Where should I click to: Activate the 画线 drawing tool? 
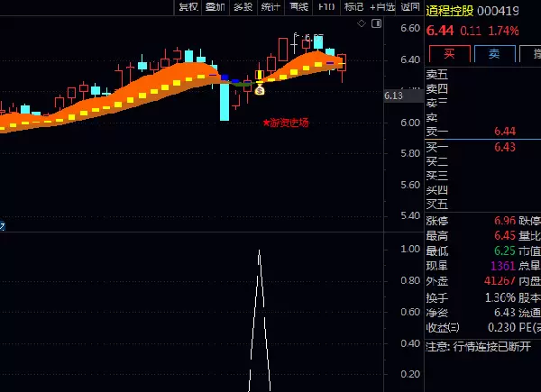point(298,7)
